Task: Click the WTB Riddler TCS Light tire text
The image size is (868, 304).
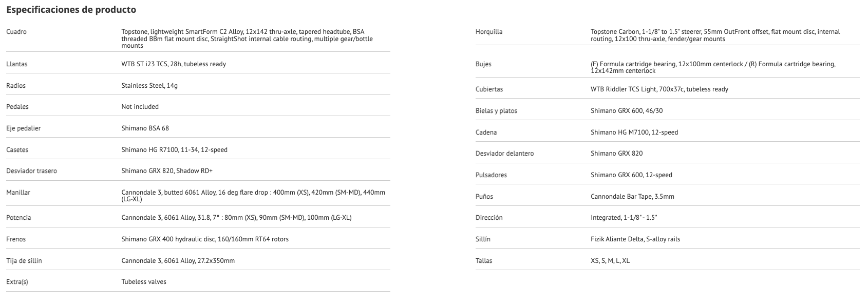Action: click(x=659, y=89)
